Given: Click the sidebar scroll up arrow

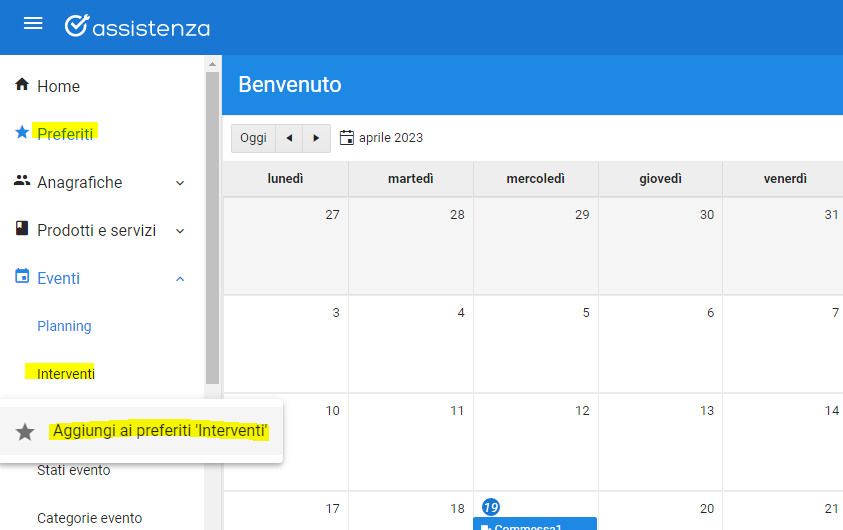Looking at the screenshot, I should point(212,64).
